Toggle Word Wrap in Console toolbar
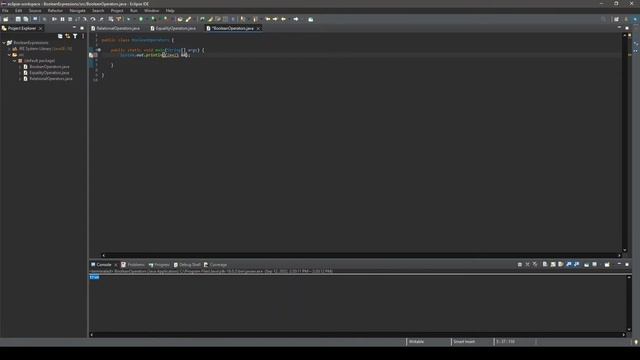This screenshot has height=360, width=640. 561,264
